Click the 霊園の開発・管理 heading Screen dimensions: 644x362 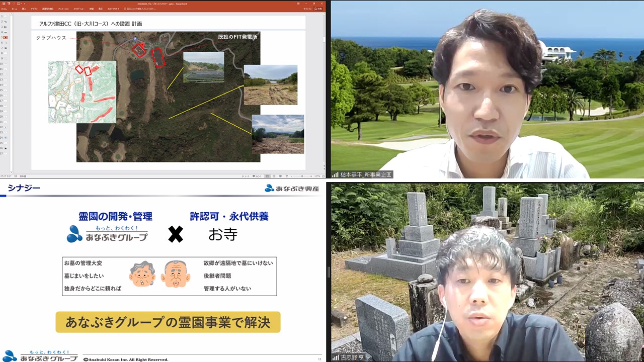[115, 217]
